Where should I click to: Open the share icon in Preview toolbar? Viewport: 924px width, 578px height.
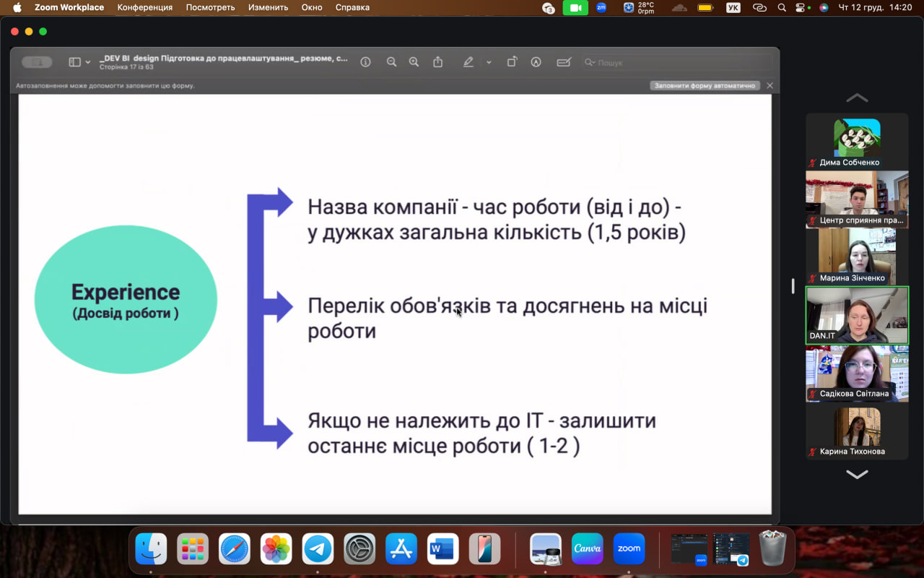[437, 62]
